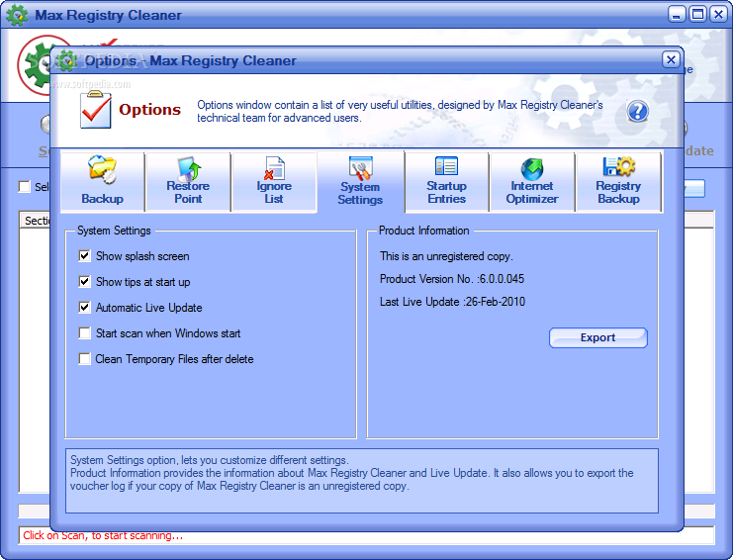The width and height of the screenshot is (733, 560).
Task: Click the Internet Optimizer globe icon
Action: tap(532, 169)
